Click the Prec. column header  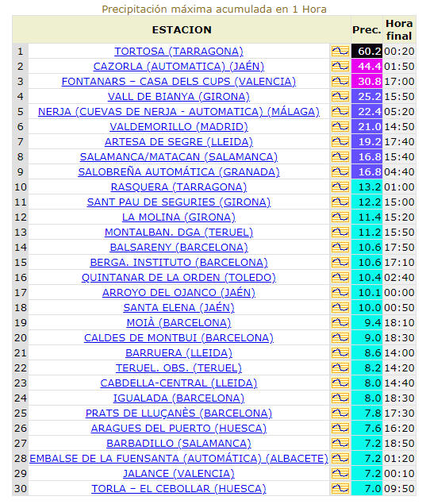(x=367, y=30)
